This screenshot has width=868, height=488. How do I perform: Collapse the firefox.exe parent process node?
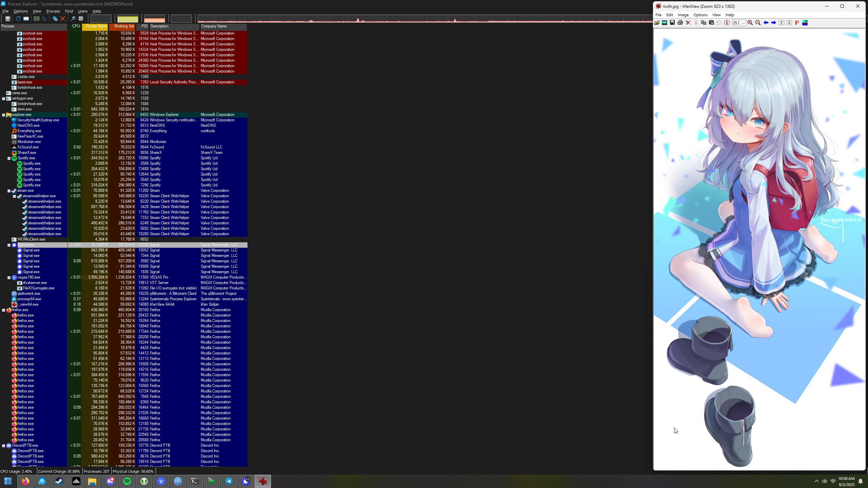click(x=3, y=310)
